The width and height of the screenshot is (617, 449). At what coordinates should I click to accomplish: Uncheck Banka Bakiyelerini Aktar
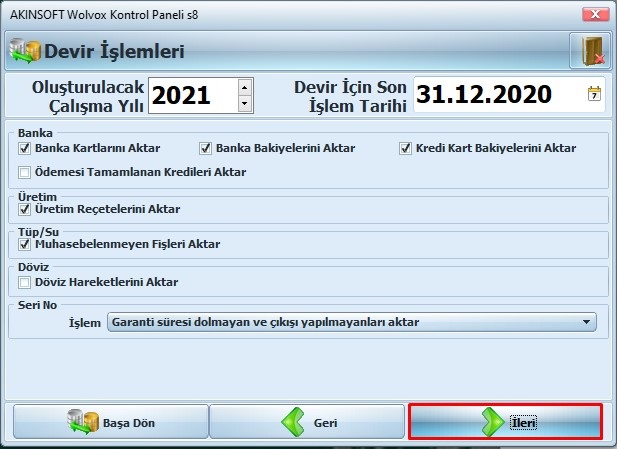point(205,148)
